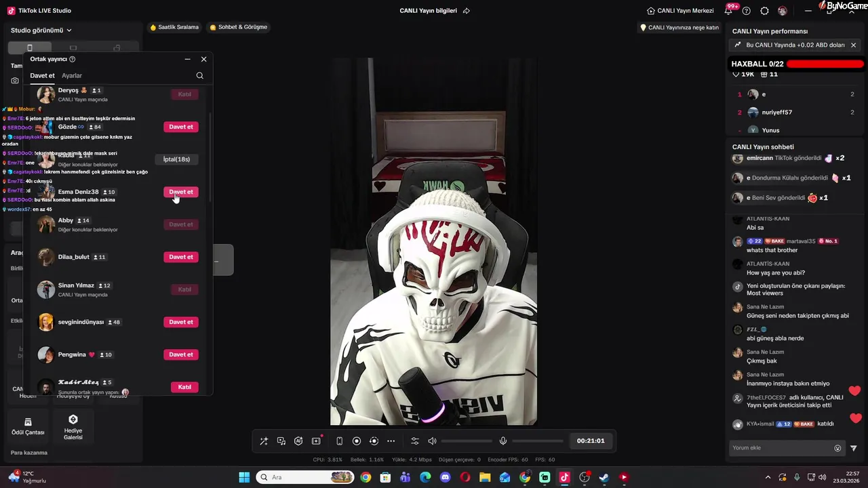Click the clip icon with red dot
868x488 pixels.
(x=316, y=441)
